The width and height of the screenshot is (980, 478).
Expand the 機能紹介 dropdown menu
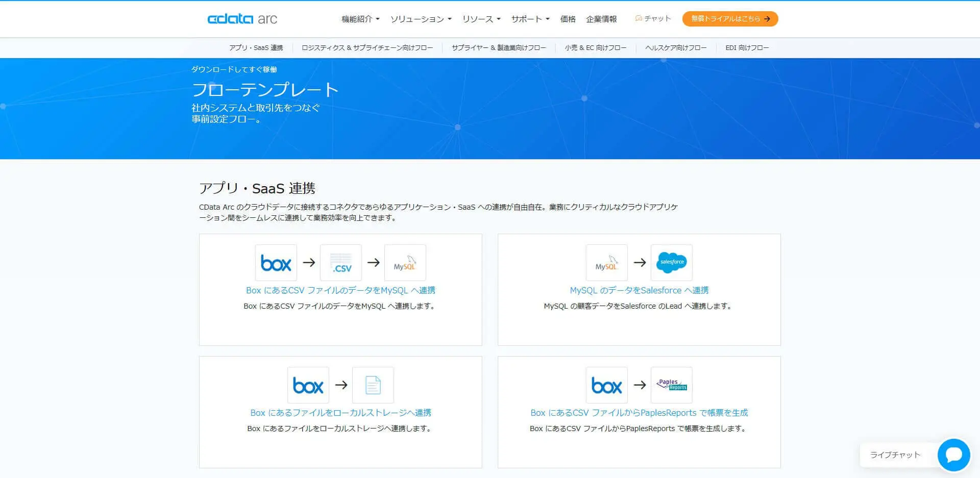(x=360, y=19)
